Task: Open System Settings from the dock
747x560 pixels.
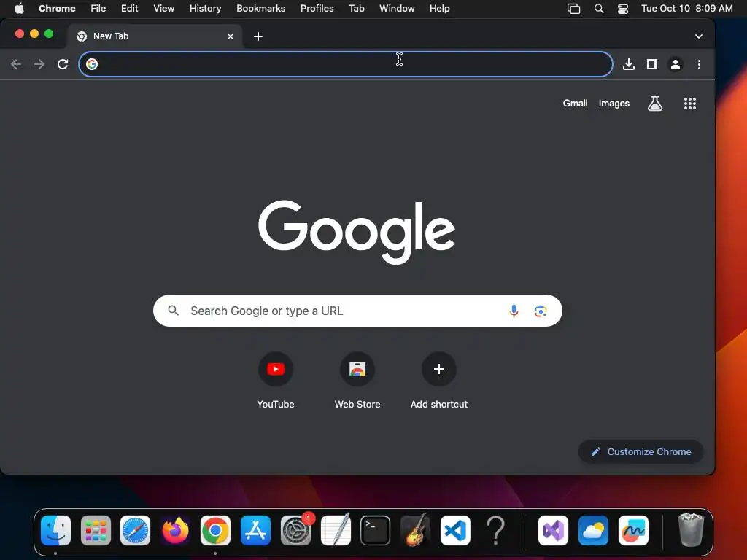Action: click(296, 530)
